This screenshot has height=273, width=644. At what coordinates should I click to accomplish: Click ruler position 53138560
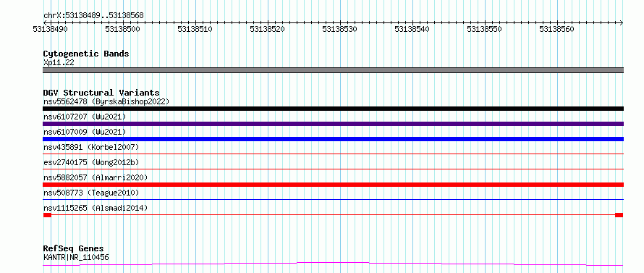(x=556, y=29)
